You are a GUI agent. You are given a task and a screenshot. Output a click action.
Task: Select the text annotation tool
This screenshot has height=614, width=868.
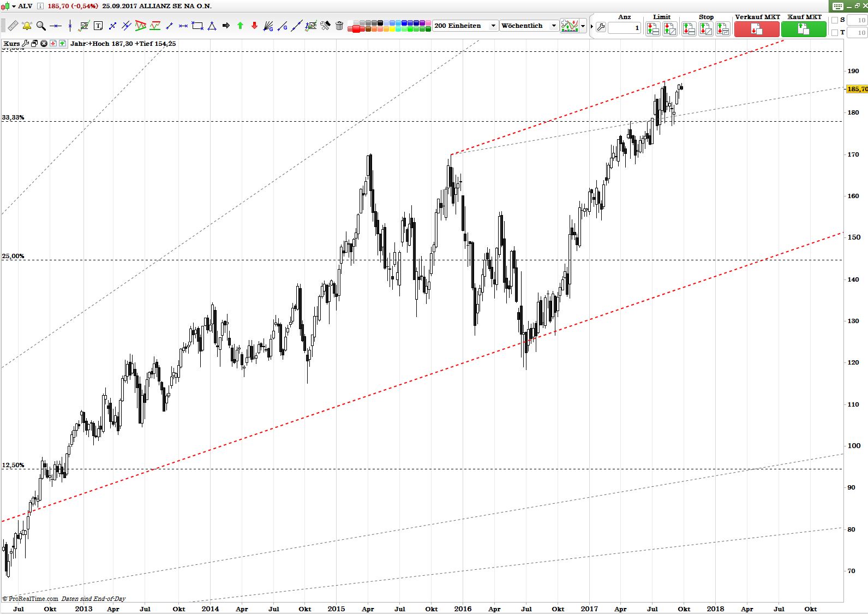tap(98, 26)
